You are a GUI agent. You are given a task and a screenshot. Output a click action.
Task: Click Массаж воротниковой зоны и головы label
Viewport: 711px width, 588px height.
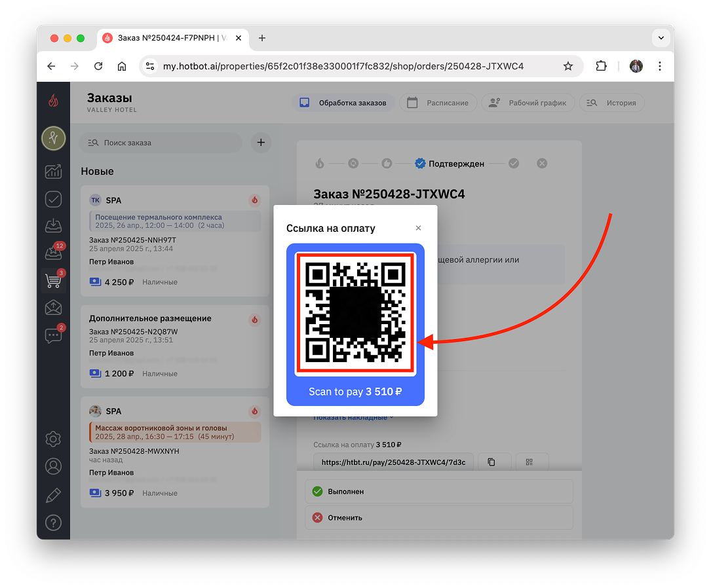click(x=175, y=432)
